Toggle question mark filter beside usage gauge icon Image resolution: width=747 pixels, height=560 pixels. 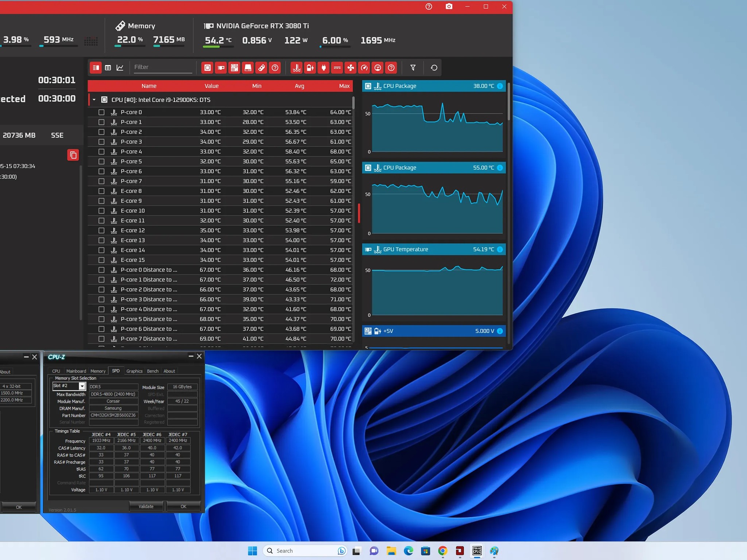point(391,67)
